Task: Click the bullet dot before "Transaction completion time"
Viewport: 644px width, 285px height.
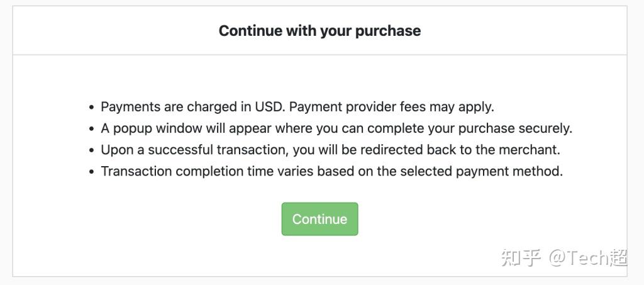Action: coord(92,172)
